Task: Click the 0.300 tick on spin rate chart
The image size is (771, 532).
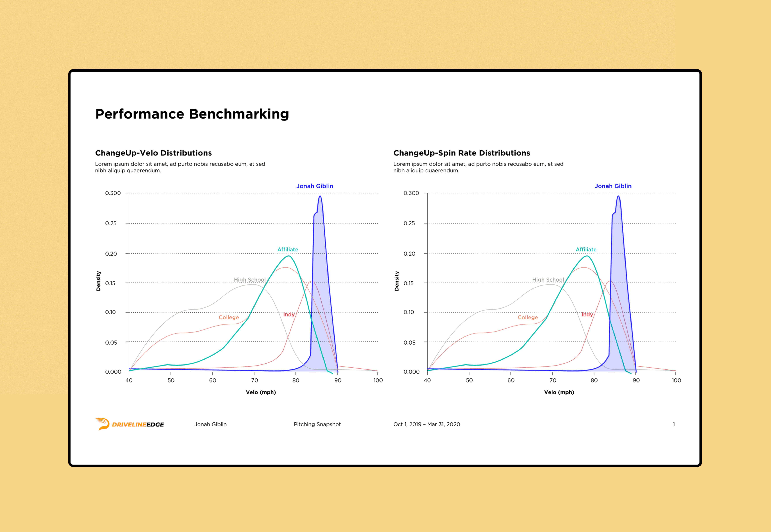Action: coord(411,193)
